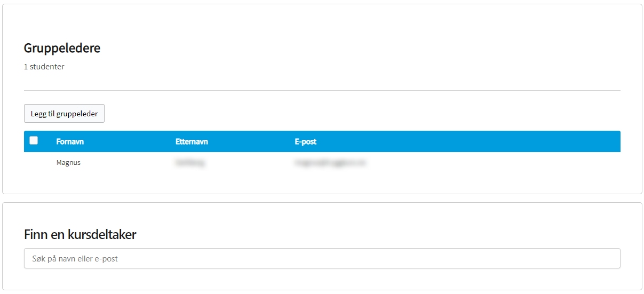Click the Gruppeledere heading
This screenshot has width=644, height=294.
62,48
